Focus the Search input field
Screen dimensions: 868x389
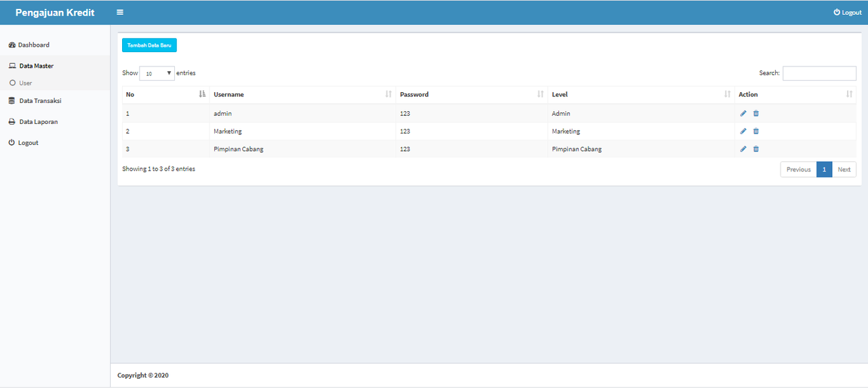coord(819,73)
